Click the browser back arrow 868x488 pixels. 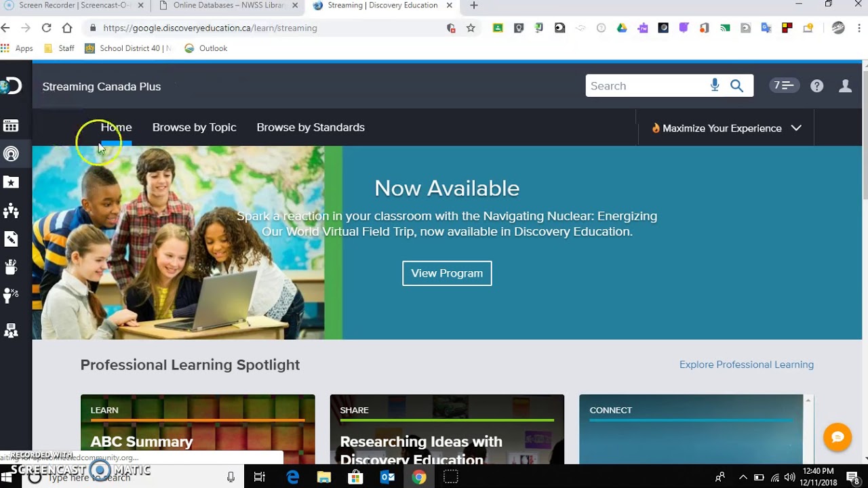[6, 28]
